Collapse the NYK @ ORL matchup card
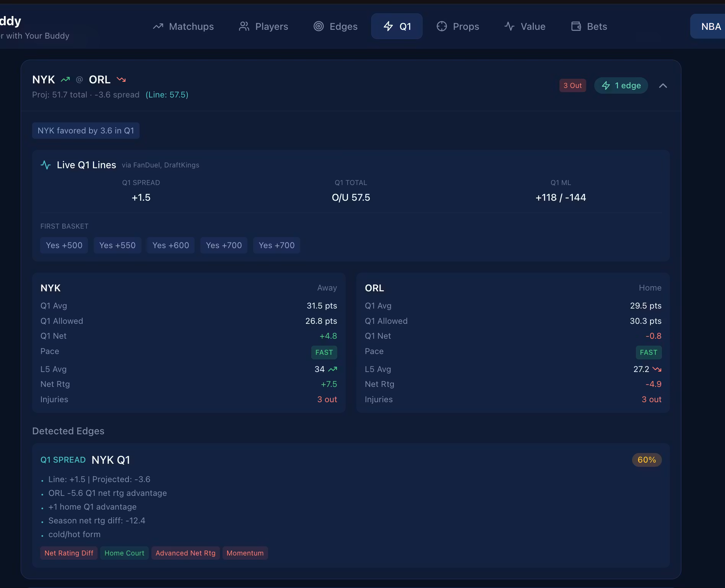The width and height of the screenshot is (725, 588). [x=663, y=86]
